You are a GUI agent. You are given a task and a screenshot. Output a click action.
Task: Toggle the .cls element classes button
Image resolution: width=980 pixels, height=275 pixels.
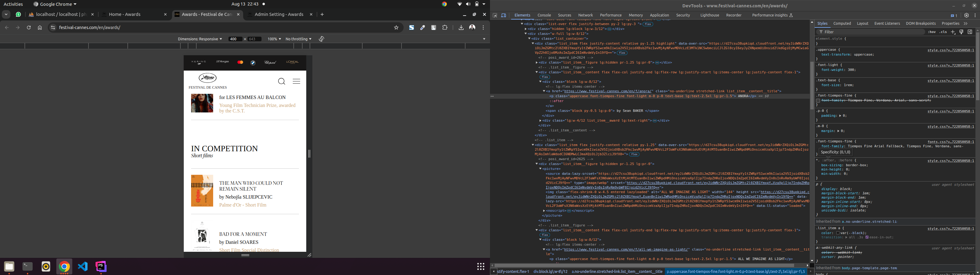click(x=943, y=32)
